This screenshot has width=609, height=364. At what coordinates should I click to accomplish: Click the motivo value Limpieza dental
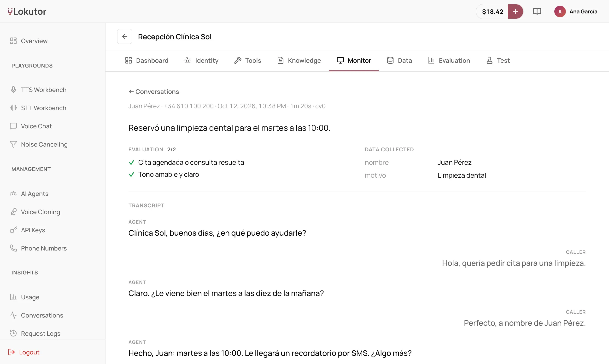462,175
